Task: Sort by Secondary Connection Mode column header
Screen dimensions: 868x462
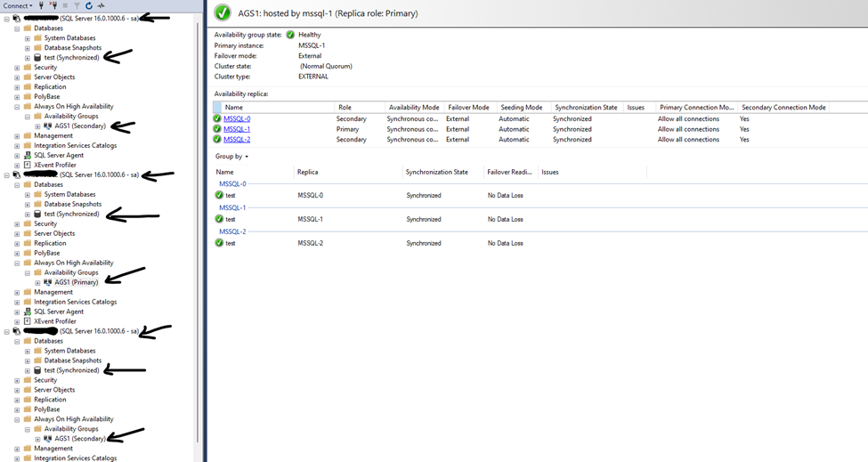Action: pyautogui.click(x=783, y=108)
